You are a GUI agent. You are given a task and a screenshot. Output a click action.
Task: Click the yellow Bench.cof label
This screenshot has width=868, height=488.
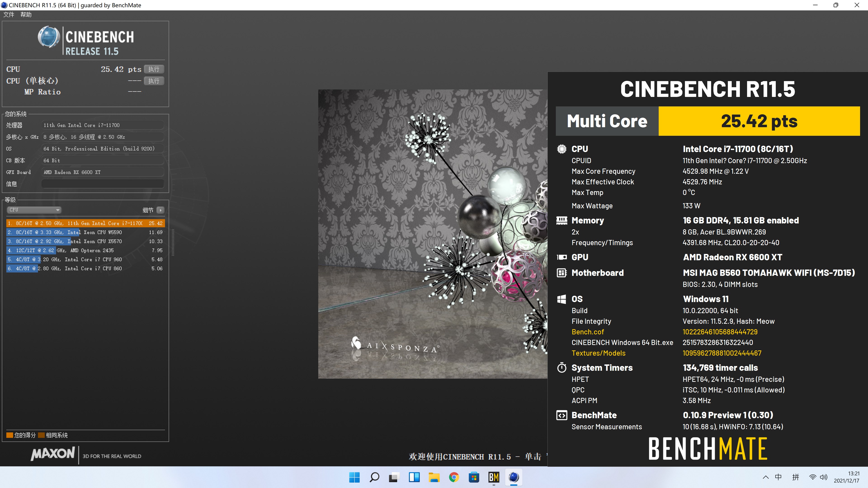pyautogui.click(x=588, y=332)
